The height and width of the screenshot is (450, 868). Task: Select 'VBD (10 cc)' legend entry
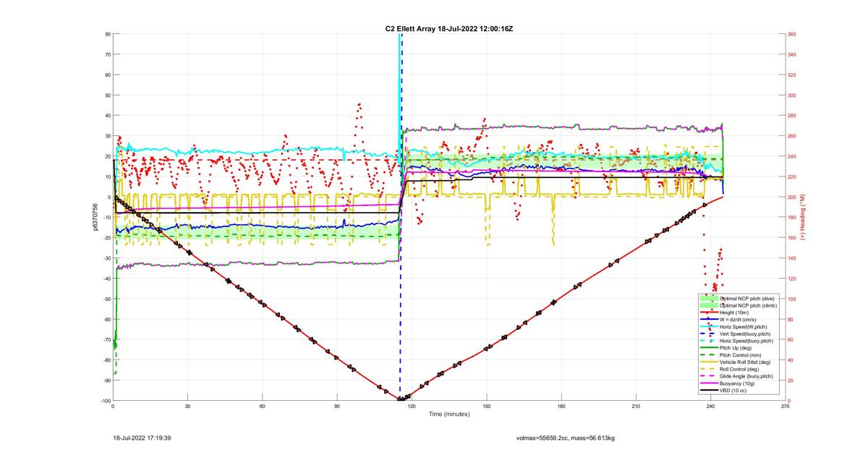(733, 390)
